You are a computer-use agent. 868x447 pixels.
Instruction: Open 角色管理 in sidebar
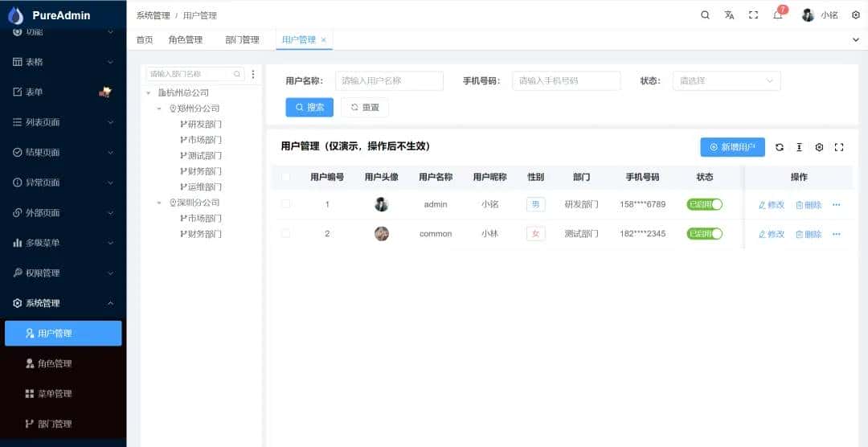[63, 364]
